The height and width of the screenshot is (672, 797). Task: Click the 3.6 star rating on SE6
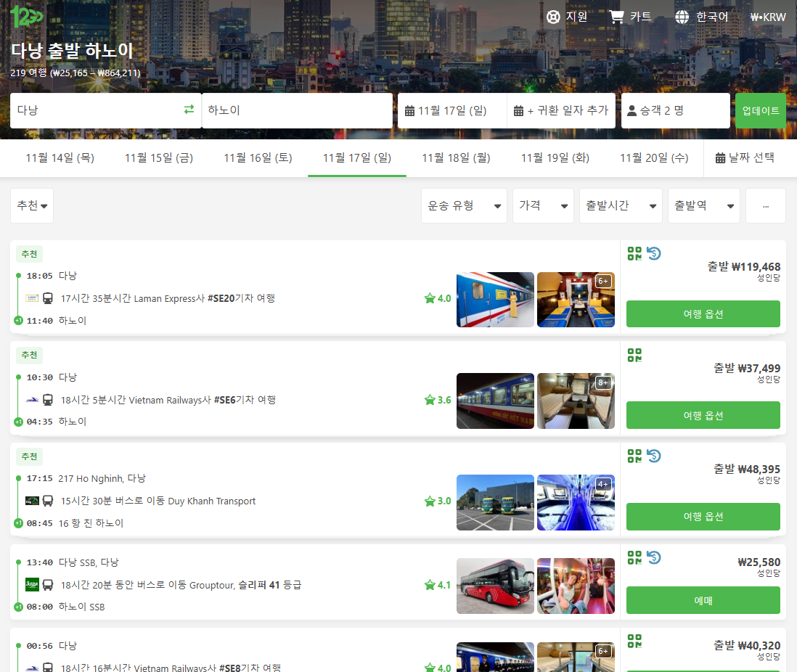tap(438, 400)
